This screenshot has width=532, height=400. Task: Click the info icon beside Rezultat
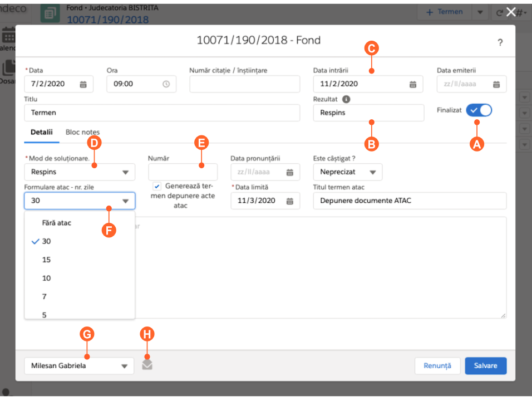(346, 99)
